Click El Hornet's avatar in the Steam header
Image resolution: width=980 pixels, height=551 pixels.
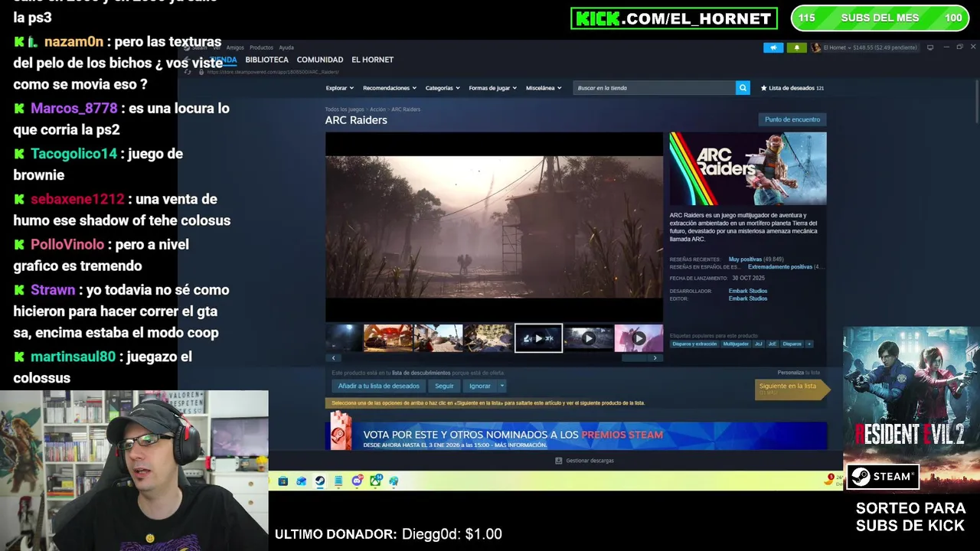click(816, 47)
